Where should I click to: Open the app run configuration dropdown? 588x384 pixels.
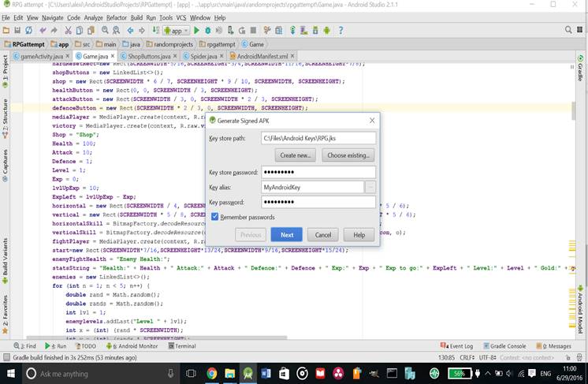coord(177,31)
